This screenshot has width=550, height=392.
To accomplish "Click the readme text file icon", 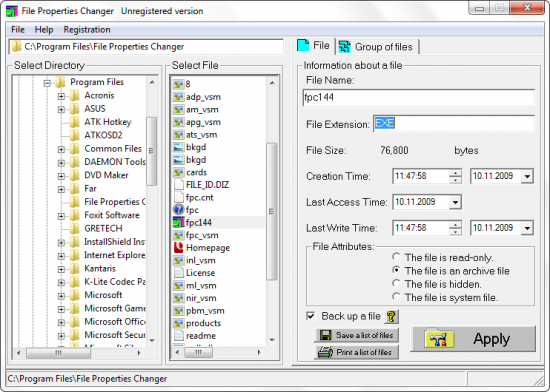I will point(179,335).
